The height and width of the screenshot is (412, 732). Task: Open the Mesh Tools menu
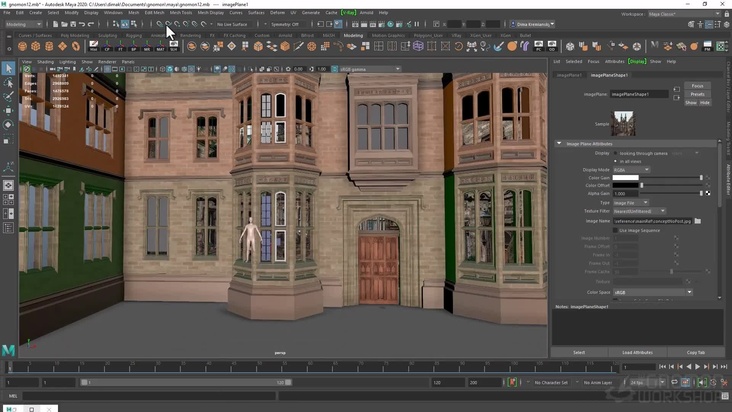tap(181, 13)
